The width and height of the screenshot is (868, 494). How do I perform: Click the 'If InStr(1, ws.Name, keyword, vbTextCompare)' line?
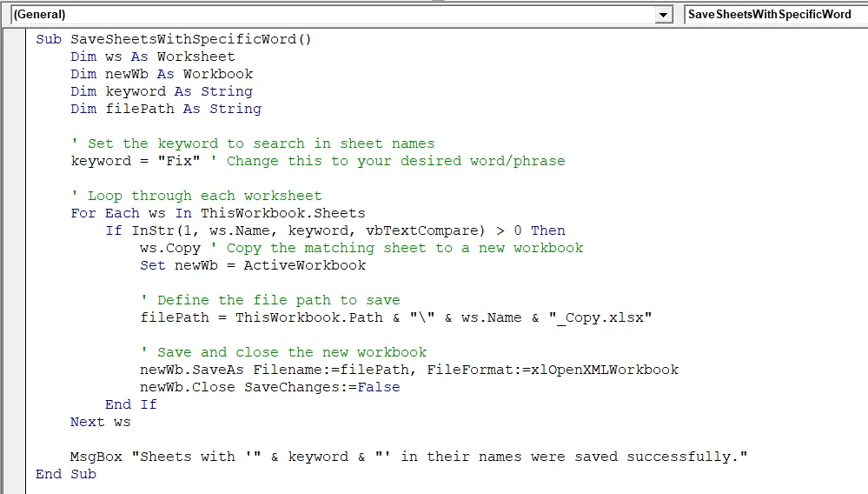(x=335, y=231)
